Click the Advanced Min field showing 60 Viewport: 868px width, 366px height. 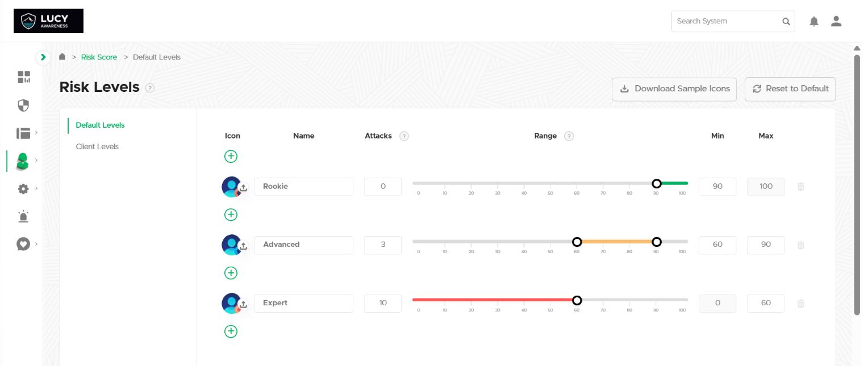[x=717, y=245]
